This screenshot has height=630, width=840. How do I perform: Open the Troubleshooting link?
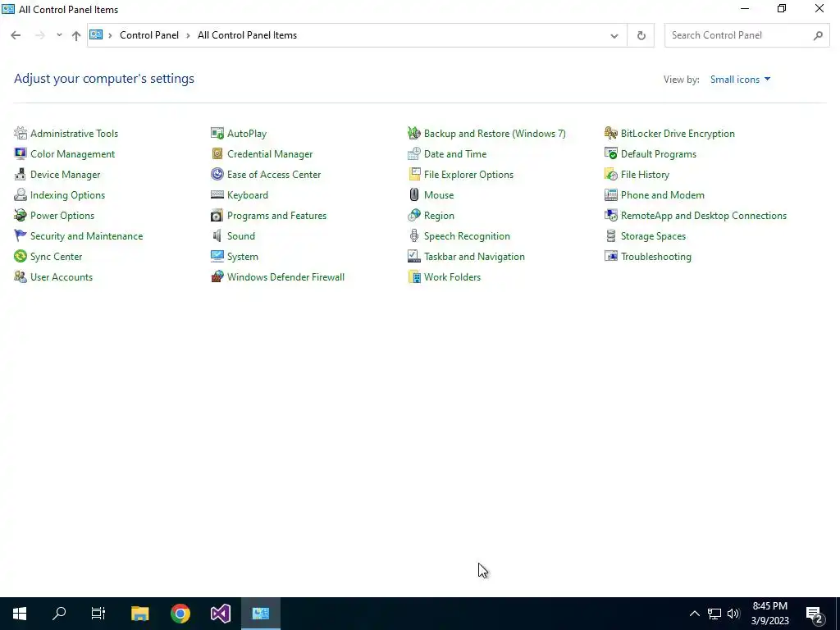[x=655, y=257]
